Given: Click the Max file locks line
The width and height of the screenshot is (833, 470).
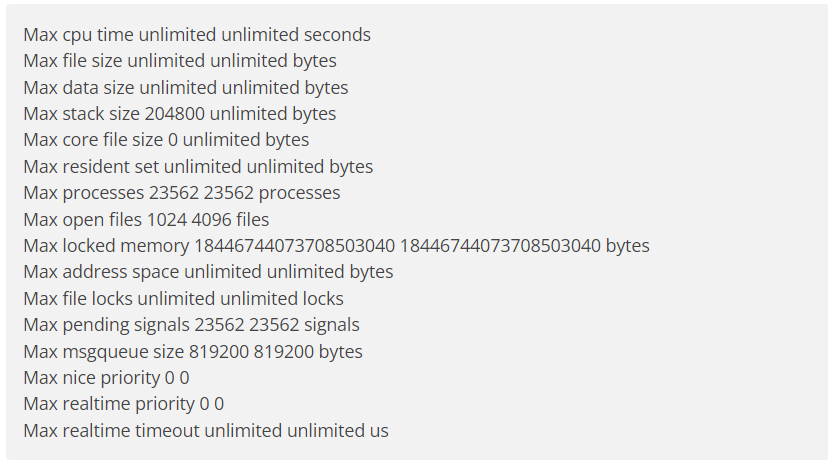Looking at the screenshot, I should (x=183, y=298).
